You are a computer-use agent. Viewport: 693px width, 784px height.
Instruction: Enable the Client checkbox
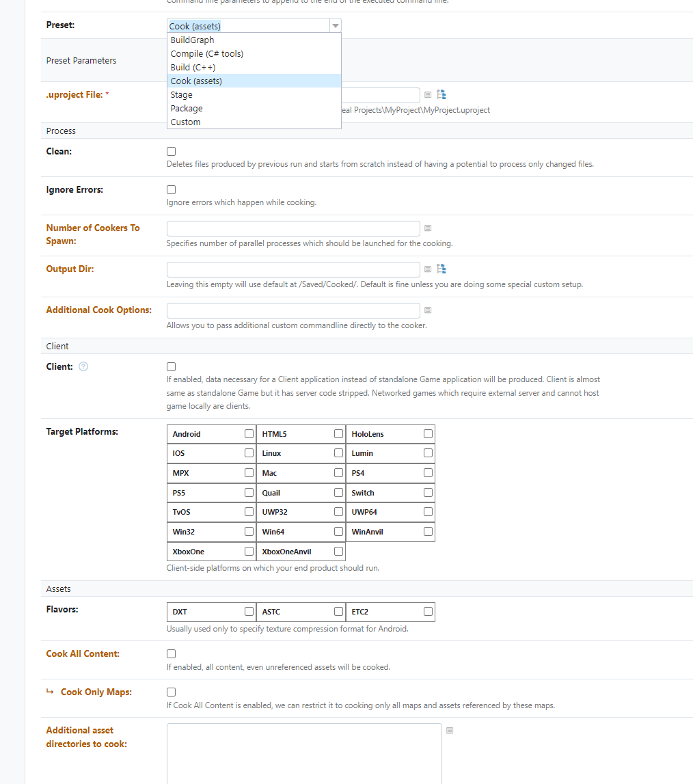[172, 366]
